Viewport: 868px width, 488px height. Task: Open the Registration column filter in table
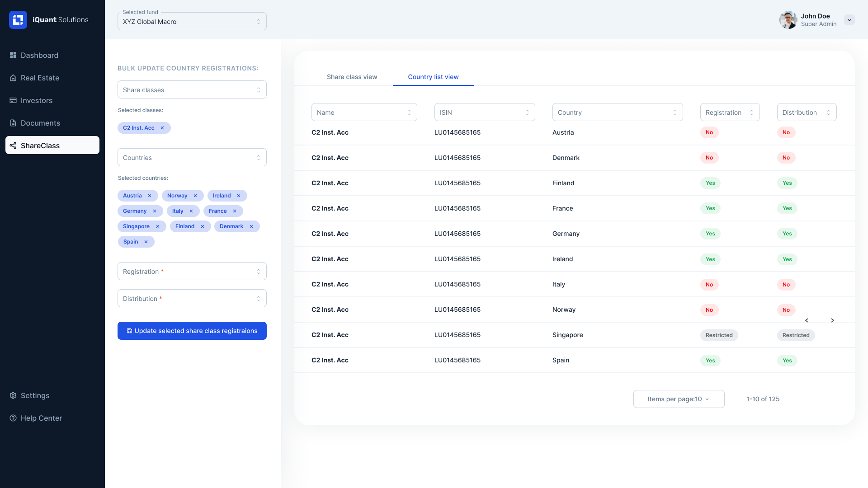coord(730,112)
